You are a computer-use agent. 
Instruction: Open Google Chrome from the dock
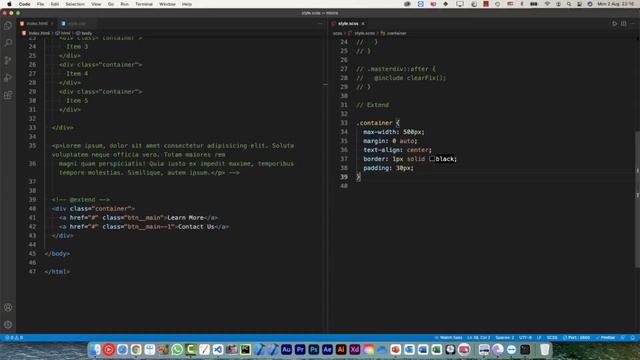pos(136,349)
